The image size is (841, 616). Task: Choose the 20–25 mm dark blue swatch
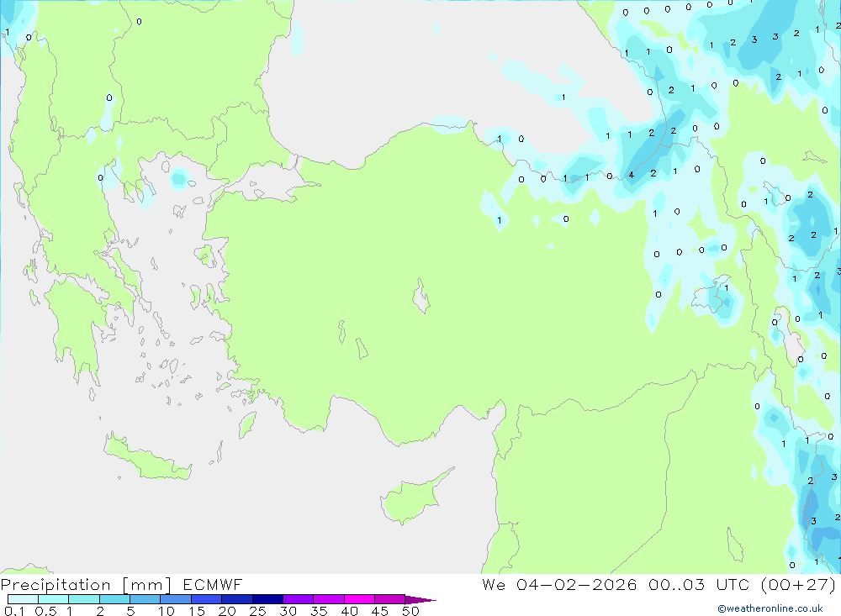(x=237, y=599)
